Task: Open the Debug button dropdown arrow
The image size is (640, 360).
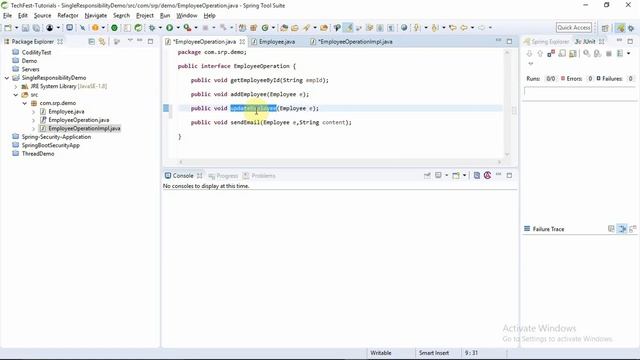Action: 160,28
